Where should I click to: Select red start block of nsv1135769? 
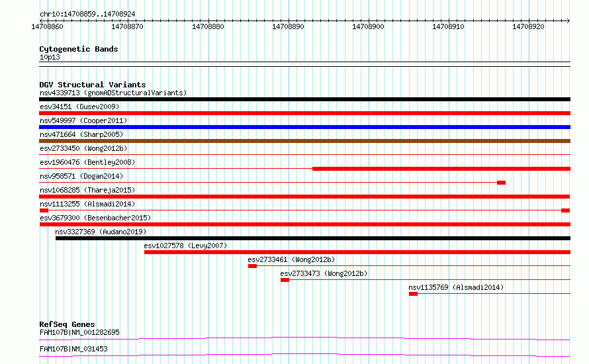tap(413, 294)
